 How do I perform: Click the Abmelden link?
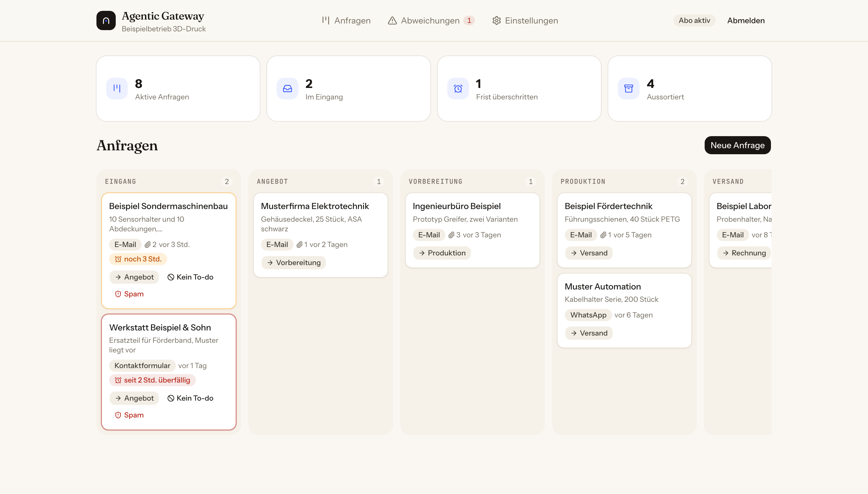pos(746,20)
